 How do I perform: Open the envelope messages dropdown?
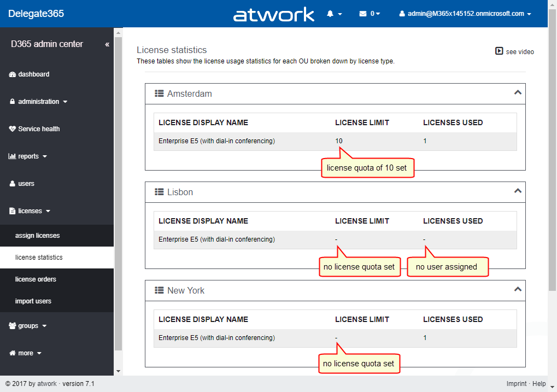(x=370, y=14)
